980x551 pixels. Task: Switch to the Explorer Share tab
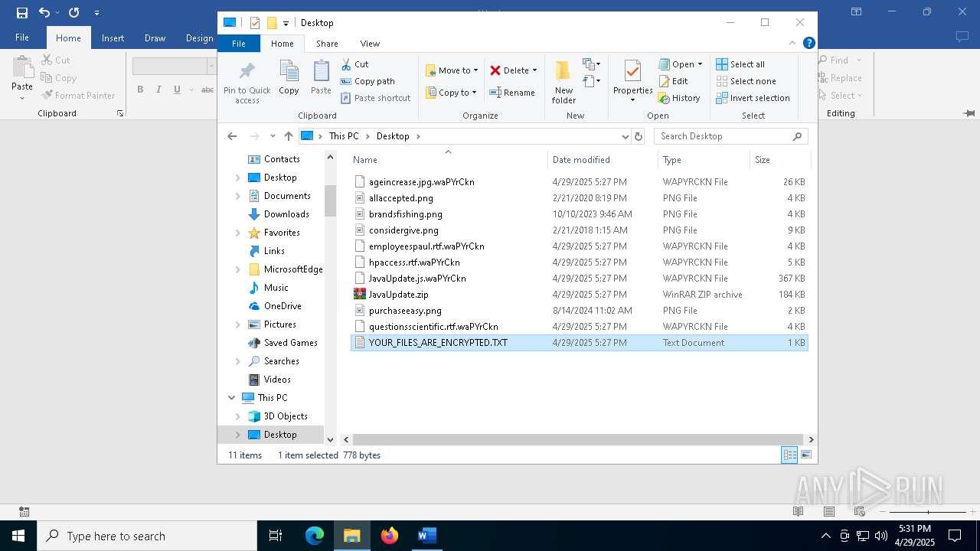click(327, 44)
